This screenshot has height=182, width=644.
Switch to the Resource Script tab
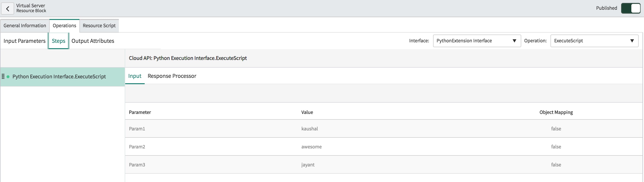[x=99, y=26]
